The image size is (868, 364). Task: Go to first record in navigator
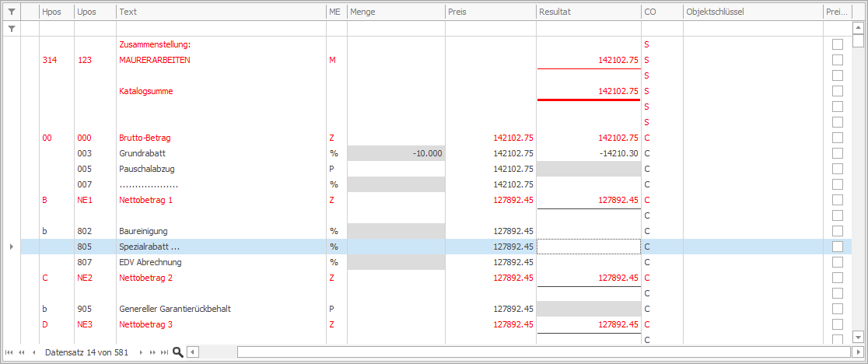tap(9, 352)
